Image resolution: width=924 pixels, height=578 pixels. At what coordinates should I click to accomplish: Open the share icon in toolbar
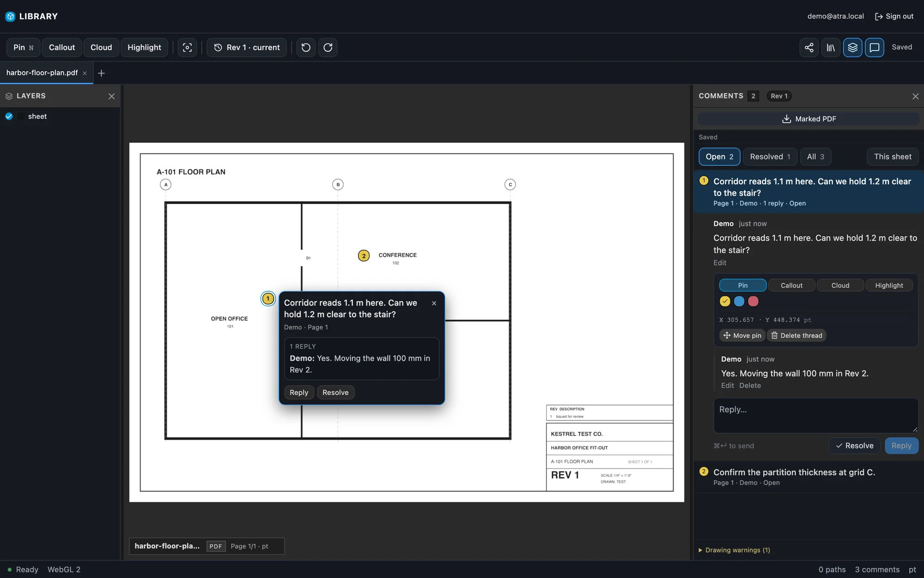(809, 48)
